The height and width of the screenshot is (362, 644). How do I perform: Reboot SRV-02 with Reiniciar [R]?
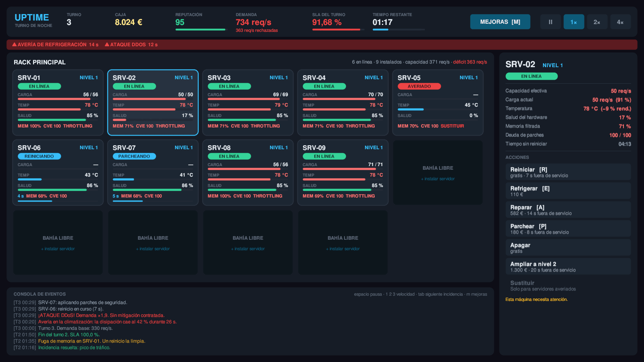568,172
